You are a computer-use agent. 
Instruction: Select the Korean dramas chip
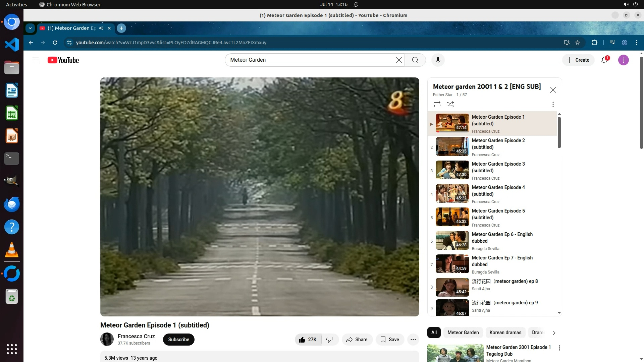[505, 333]
